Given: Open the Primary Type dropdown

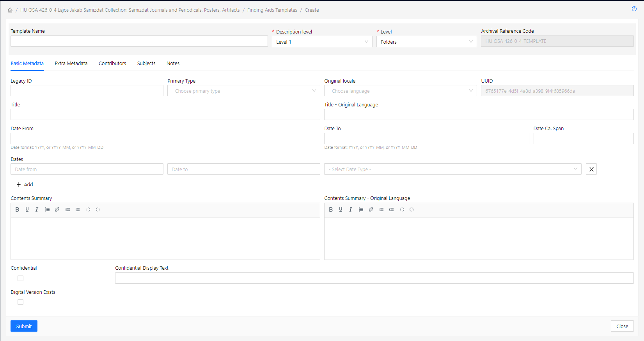Looking at the screenshot, I should pyautogui.click(x=244, y=91).
